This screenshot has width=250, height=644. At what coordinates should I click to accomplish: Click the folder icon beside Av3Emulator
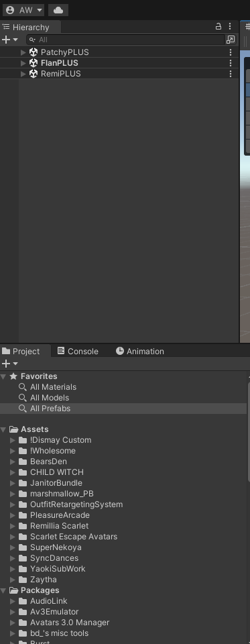(x=23, y=612)
